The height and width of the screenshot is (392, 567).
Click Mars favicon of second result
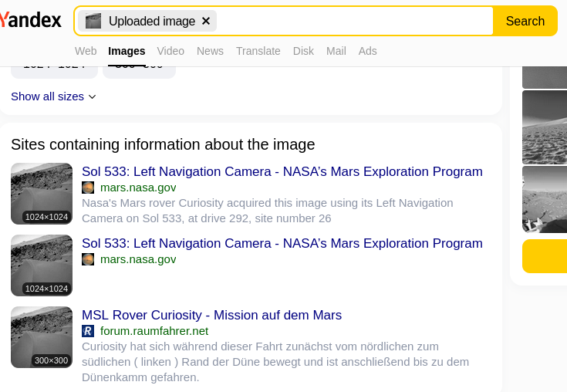click(88, 259)
